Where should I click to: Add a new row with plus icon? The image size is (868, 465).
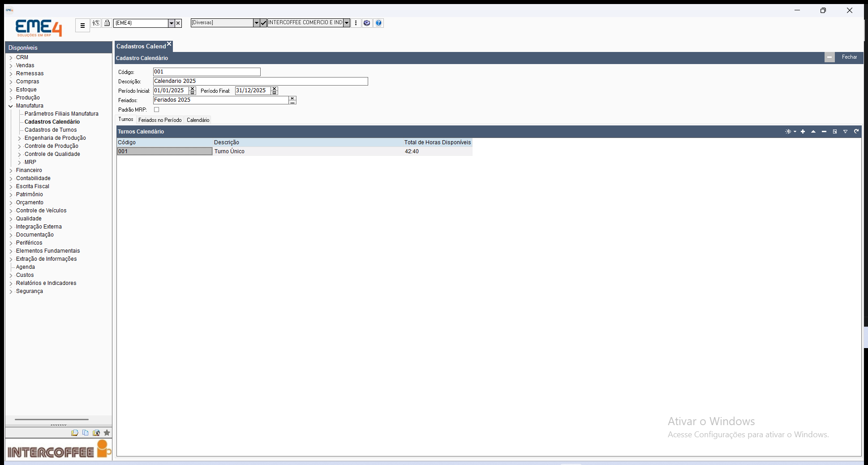click(803, 132)
